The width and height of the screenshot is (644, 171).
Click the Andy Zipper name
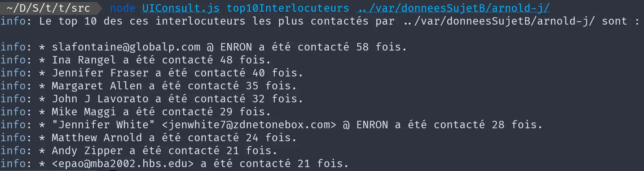(87, 151)
